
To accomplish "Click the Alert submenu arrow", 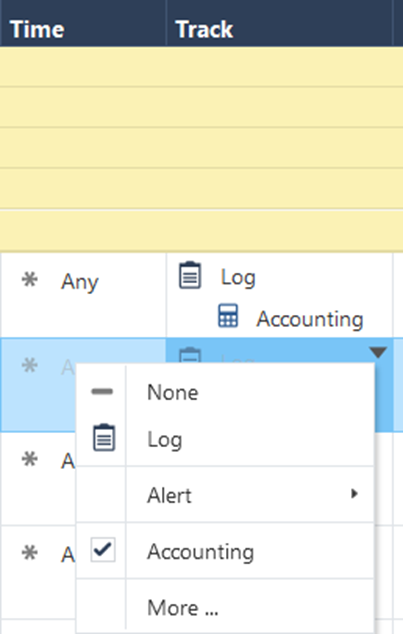I will tap(354, 493).
